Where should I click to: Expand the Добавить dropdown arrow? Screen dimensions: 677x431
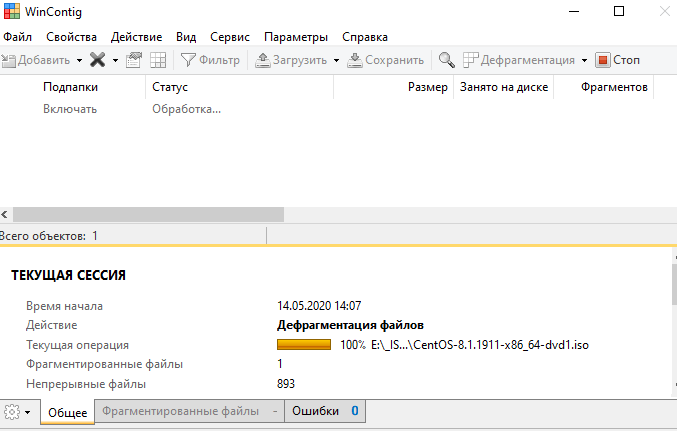(x=79, y=60)
